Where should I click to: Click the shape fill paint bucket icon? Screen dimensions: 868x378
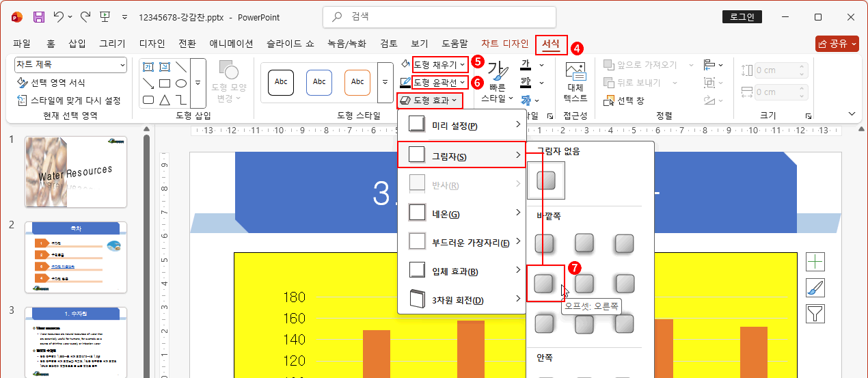click(x=405, y=64)
